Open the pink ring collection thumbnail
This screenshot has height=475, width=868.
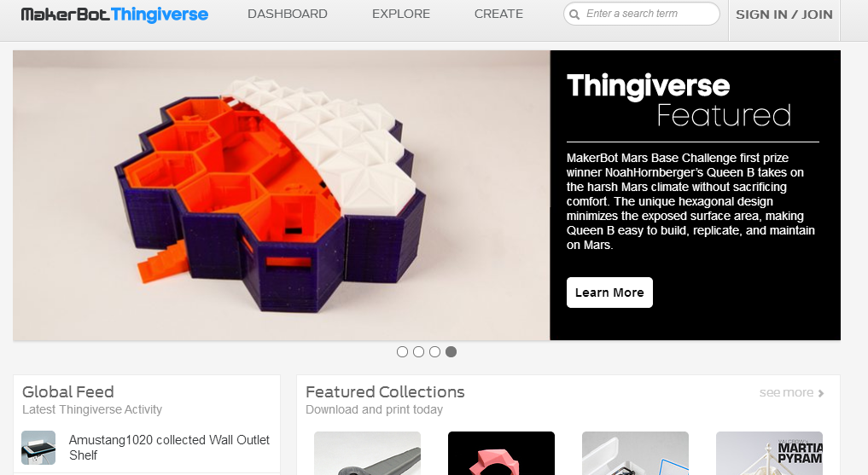pyautogui.click(x=501, y=453)
